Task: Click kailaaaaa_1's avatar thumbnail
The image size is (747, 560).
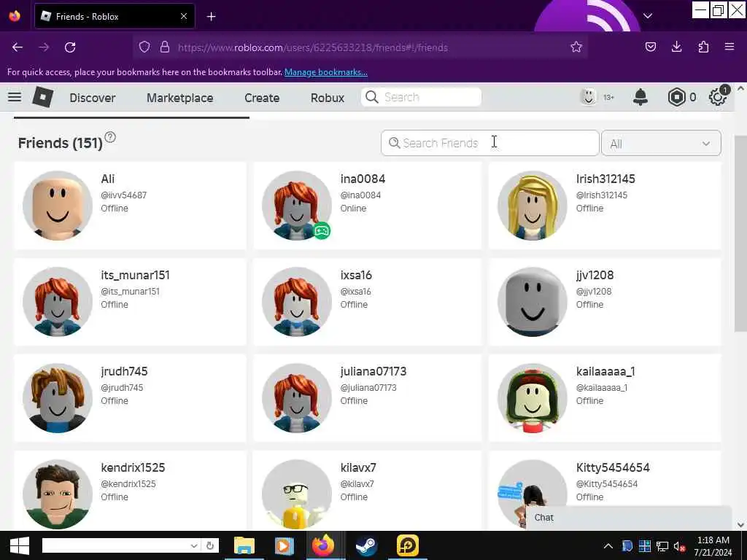Action: (x=532, y=398)
